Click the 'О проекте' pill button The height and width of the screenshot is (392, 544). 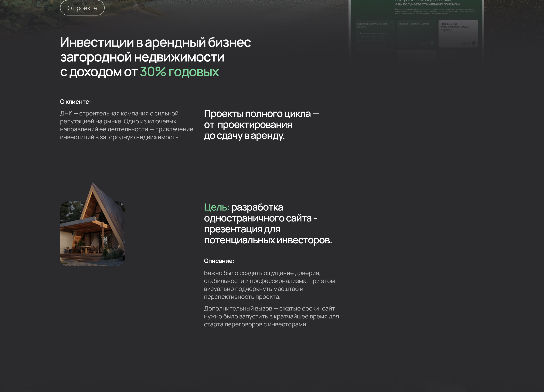coord(82,8)
